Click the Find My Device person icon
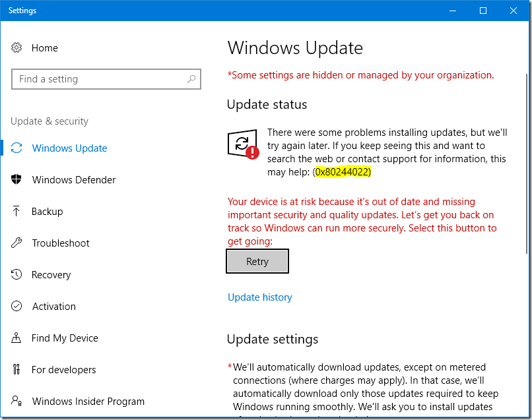The height and width of the screenshot is (420, 532). pos(17,338)
